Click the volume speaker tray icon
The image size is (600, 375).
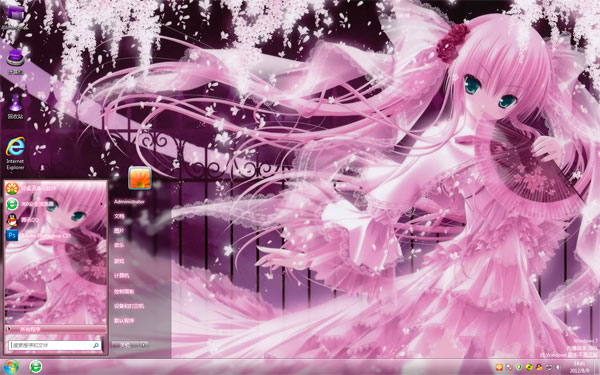pos(558,367)
